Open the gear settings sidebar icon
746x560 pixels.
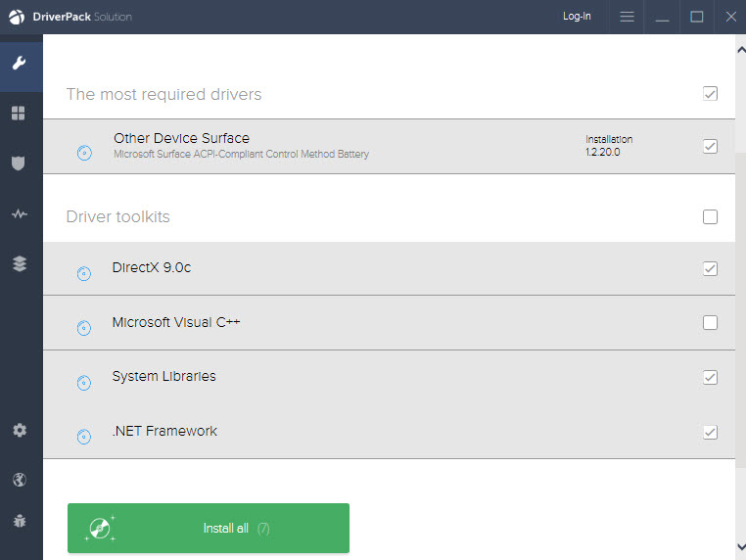pyautogui.click(x=20, y=430)
